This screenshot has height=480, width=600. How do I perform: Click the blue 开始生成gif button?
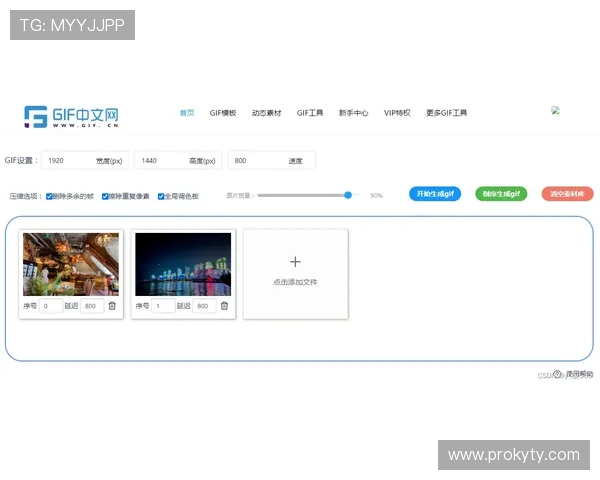(x=435, y=194)
